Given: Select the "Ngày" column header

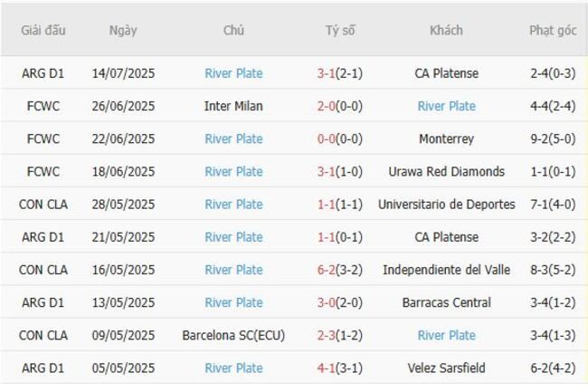Looking at the screenshot, I should (x=123, y=30).
